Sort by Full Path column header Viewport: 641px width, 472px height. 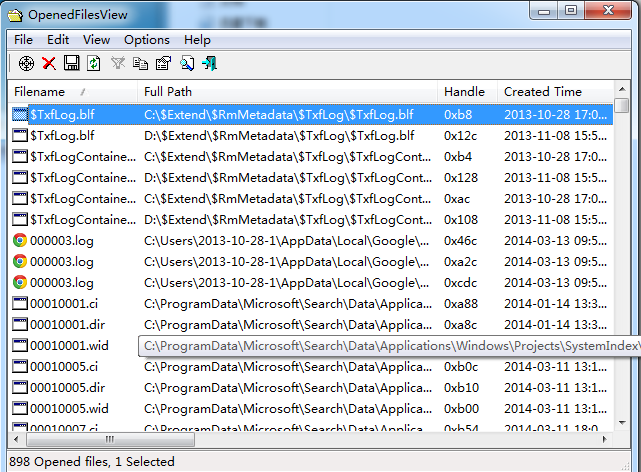pos(288,92)
